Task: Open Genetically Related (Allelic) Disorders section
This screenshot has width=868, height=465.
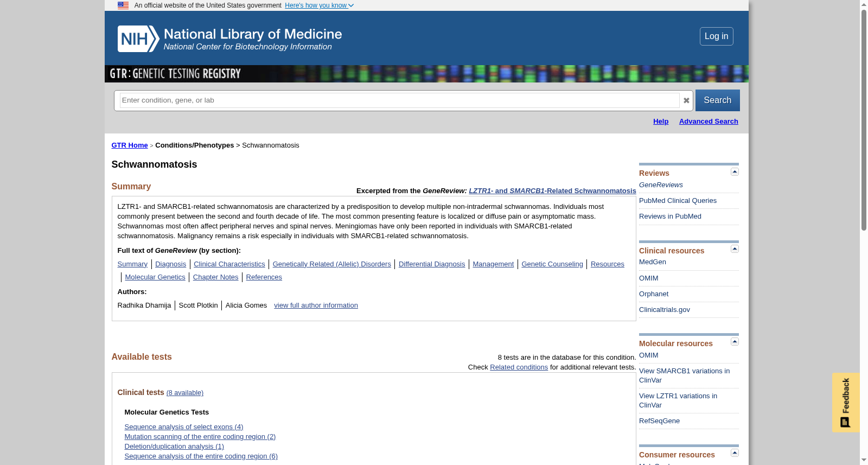Action: 332,264
